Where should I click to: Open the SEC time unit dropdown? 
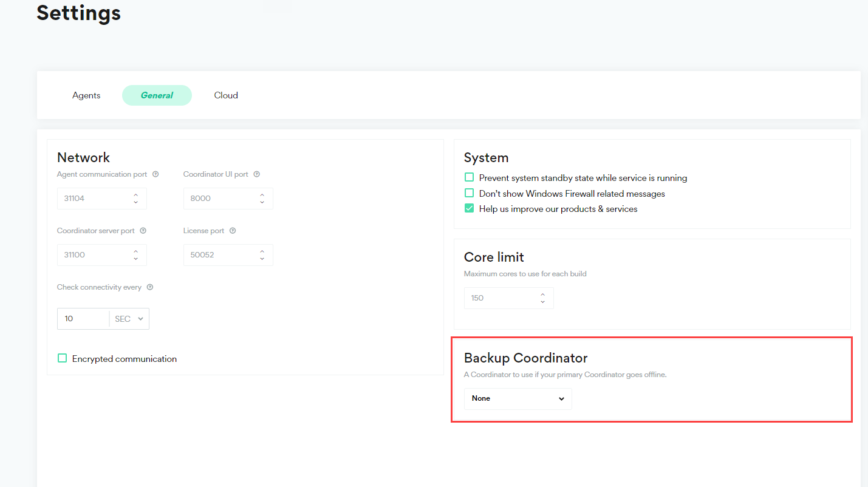[129, 319]
